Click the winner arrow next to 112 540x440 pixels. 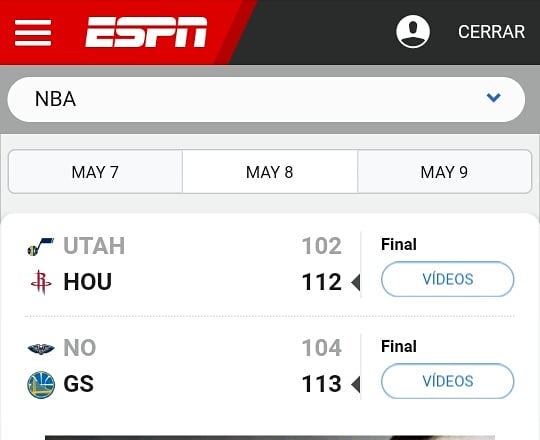pos(355,282)
